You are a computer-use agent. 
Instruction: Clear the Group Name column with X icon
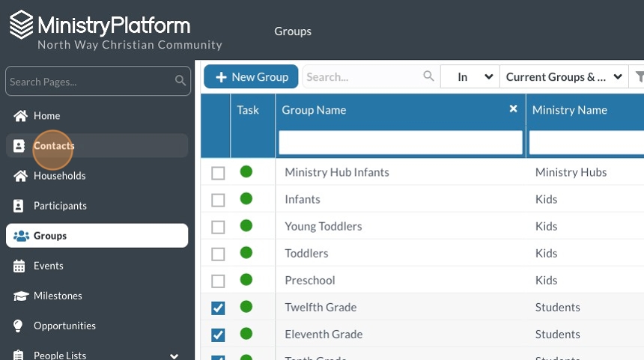513,109
